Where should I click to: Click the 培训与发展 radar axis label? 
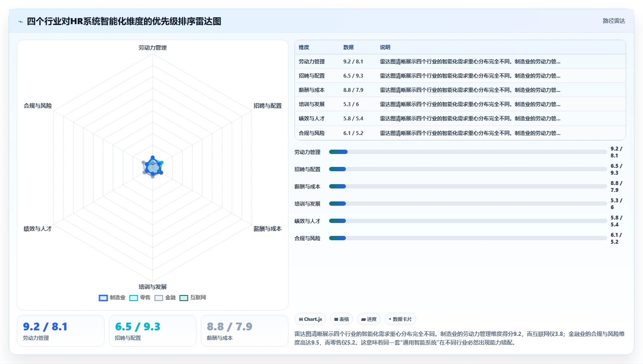152,287
